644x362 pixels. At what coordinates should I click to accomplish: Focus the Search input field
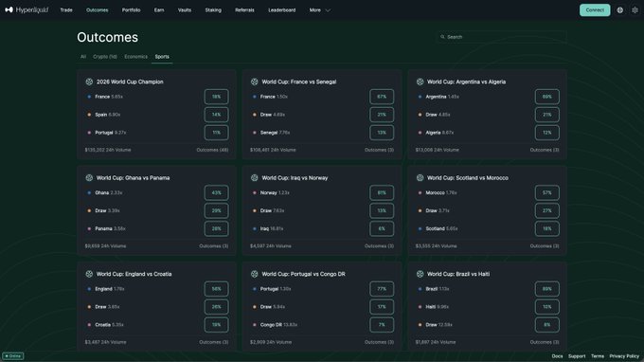pyautogui.click(x=502, y=37)
